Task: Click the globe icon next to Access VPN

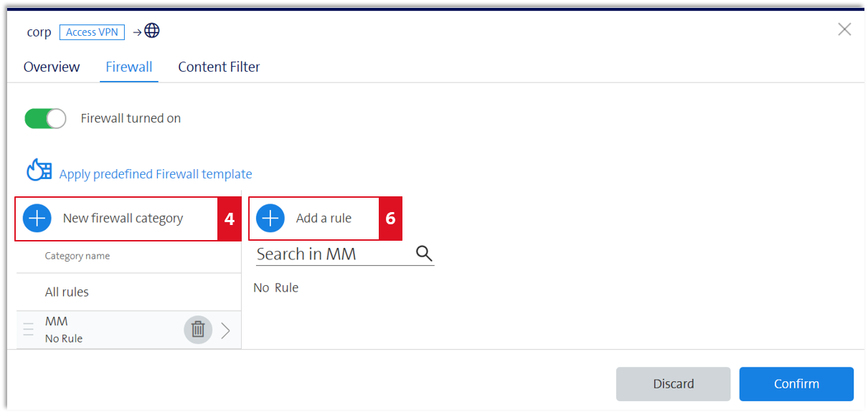Action: point(152,31)
